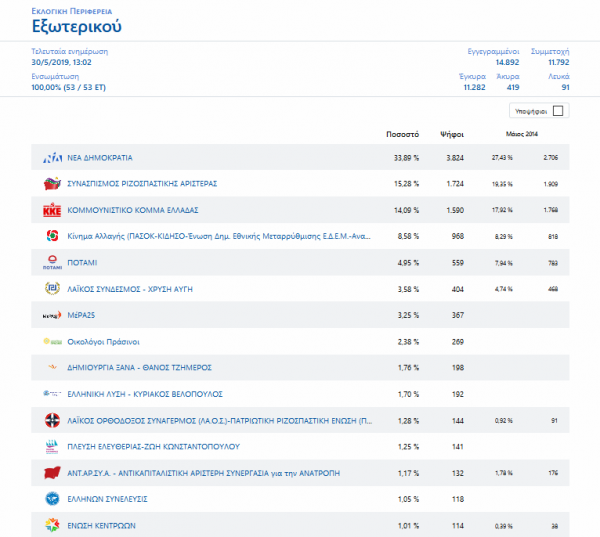Enable the Υποψήφιοι checkbox

pos(558,111)
